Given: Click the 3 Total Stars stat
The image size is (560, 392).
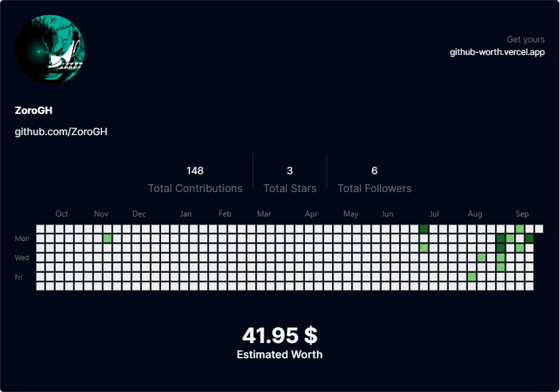Looking at the screenshot, I should 290,179.
